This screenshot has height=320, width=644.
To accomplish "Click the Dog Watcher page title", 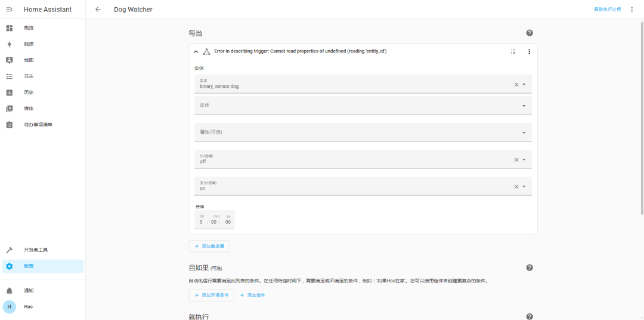I will 133,10.
